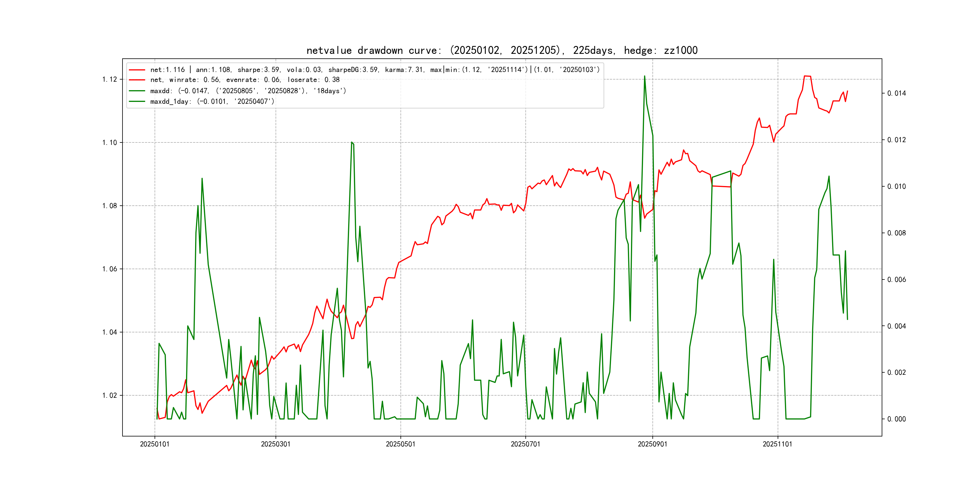Click the x-axis label 20250301
The height and width of the screenshot is (490, 980).
click(x=276, y=444)
